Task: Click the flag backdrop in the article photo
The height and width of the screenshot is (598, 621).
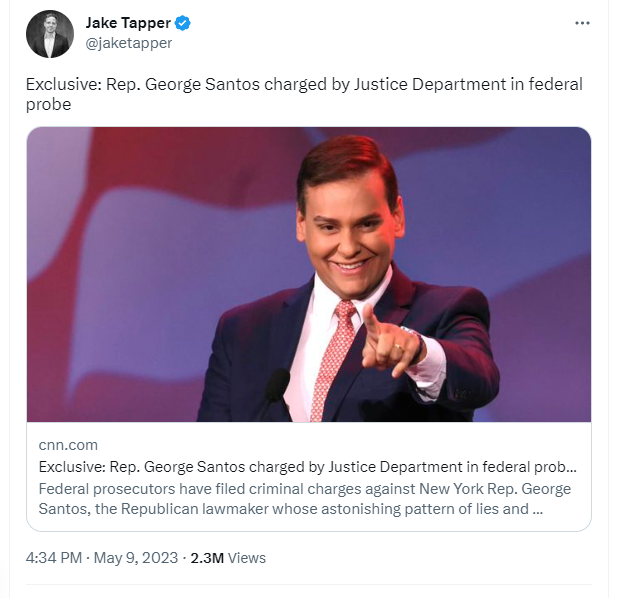Action: (x=130, y=220)
